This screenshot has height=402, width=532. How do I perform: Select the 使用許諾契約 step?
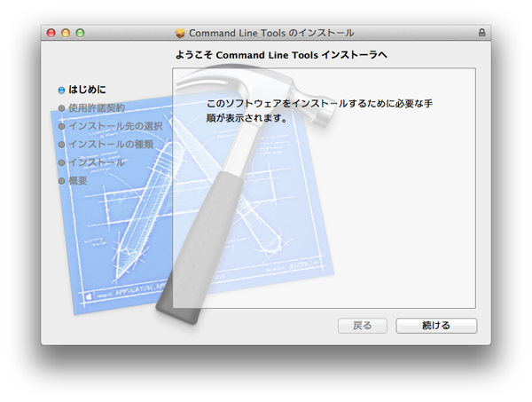[x=97, y=108]
